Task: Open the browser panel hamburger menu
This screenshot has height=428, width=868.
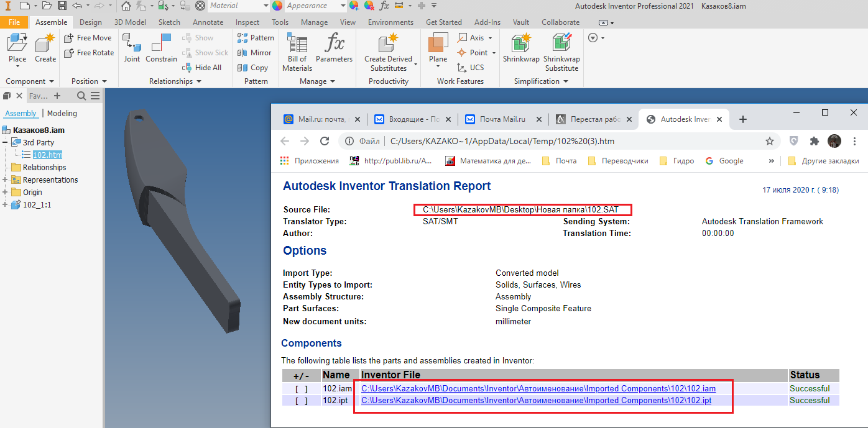Action: (x=95, y=96)
